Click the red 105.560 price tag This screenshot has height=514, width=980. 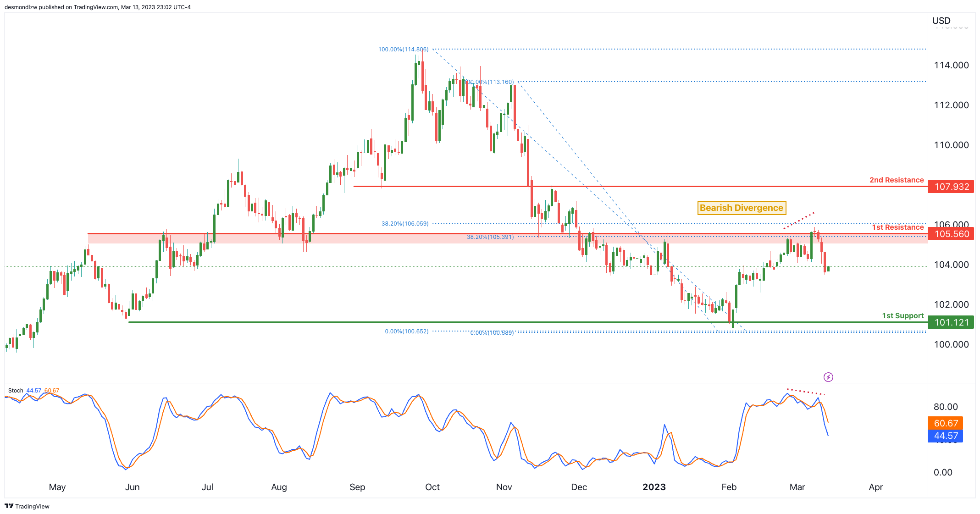tap(951, 234)
